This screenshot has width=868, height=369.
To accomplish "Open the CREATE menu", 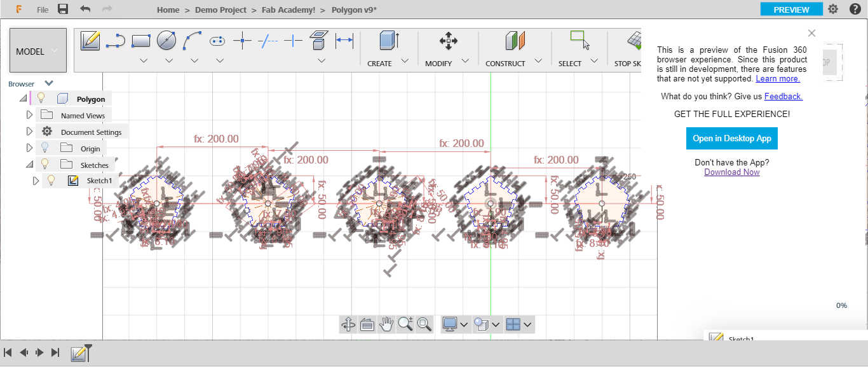I will tap(388, 62).
